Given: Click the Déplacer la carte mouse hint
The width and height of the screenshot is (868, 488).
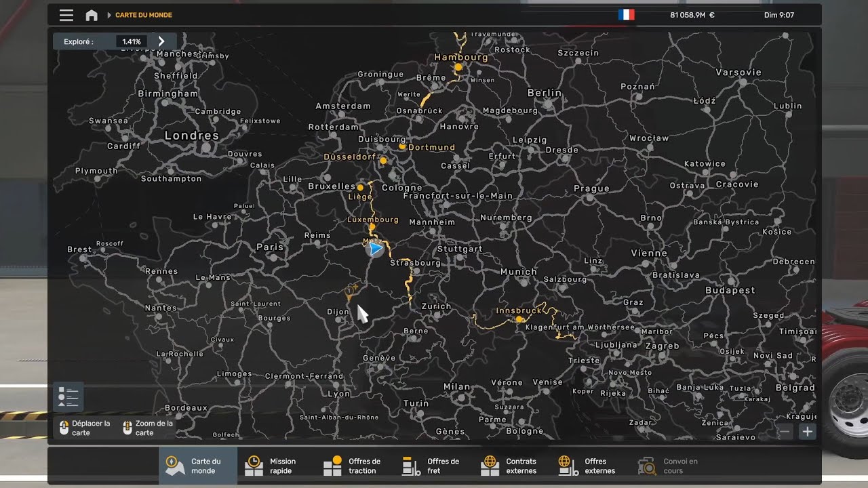Looking at the screenshot, I should pyautogui.click(x=85, y=428).
